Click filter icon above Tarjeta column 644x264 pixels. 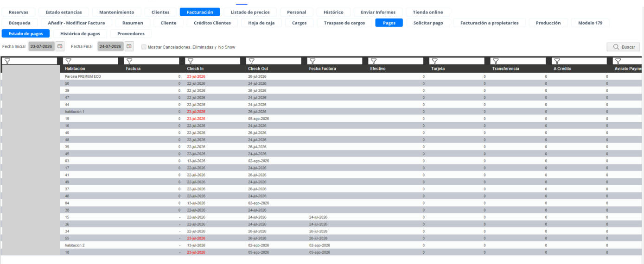pos(434,61)
